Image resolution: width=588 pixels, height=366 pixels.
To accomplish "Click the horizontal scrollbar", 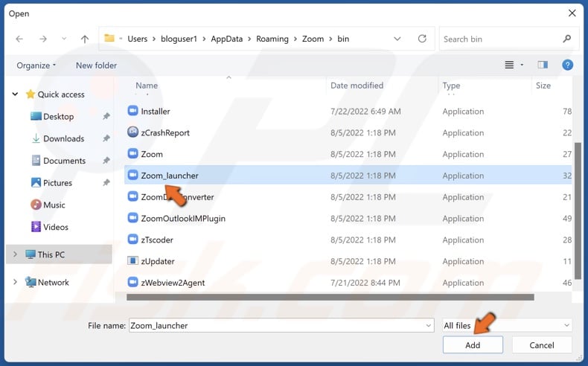I will tap(330, 297).
